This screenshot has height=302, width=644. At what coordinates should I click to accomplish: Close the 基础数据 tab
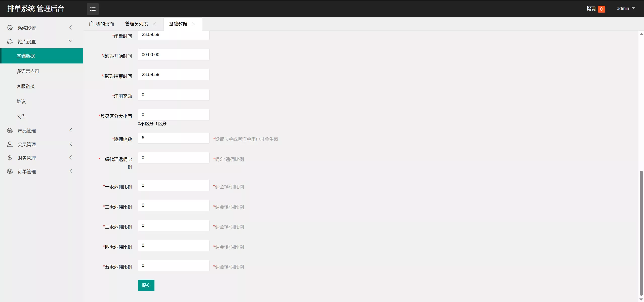[193, 24]
